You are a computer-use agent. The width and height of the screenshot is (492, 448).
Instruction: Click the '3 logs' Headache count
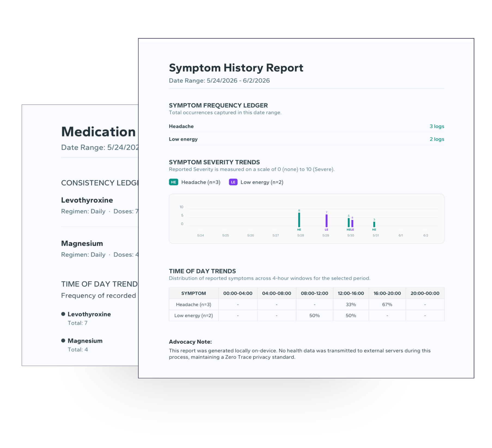[x=437, y=126]
